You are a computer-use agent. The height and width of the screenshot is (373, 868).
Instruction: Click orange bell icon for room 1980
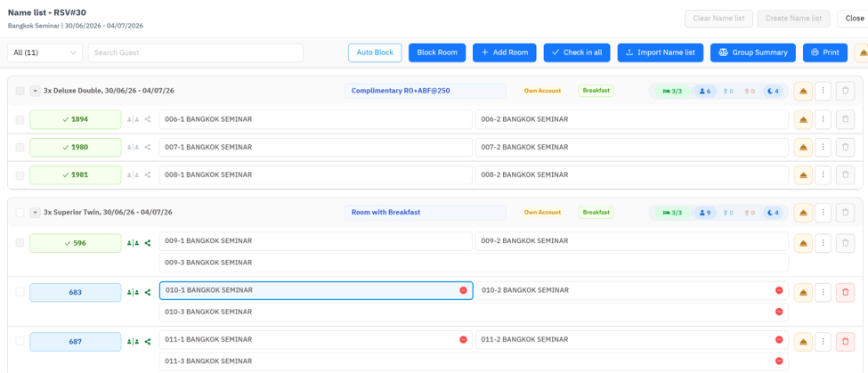tap(803, 147)
